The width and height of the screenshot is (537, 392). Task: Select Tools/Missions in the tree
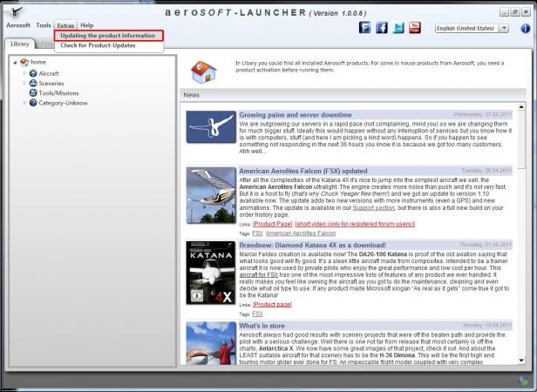[58, 93]
